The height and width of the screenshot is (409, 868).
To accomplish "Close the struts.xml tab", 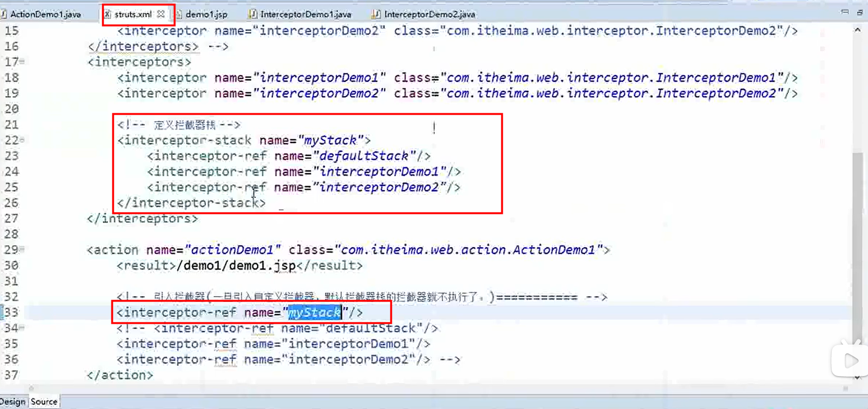I will (161, 14).
